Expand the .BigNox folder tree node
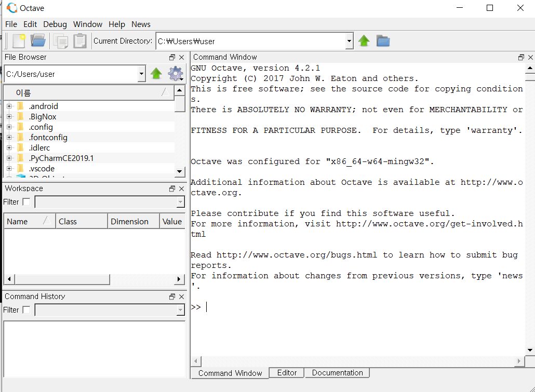This screenshot has width=535, height=392. 9,117
